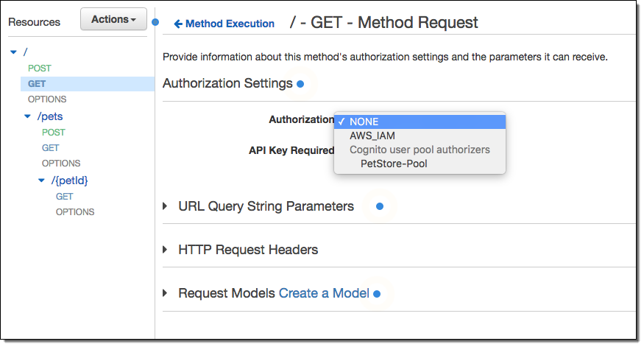Image resolution: width=644 pixels, height=347 pixels.
Task: Open the Create a Model link
Action: 324,293
